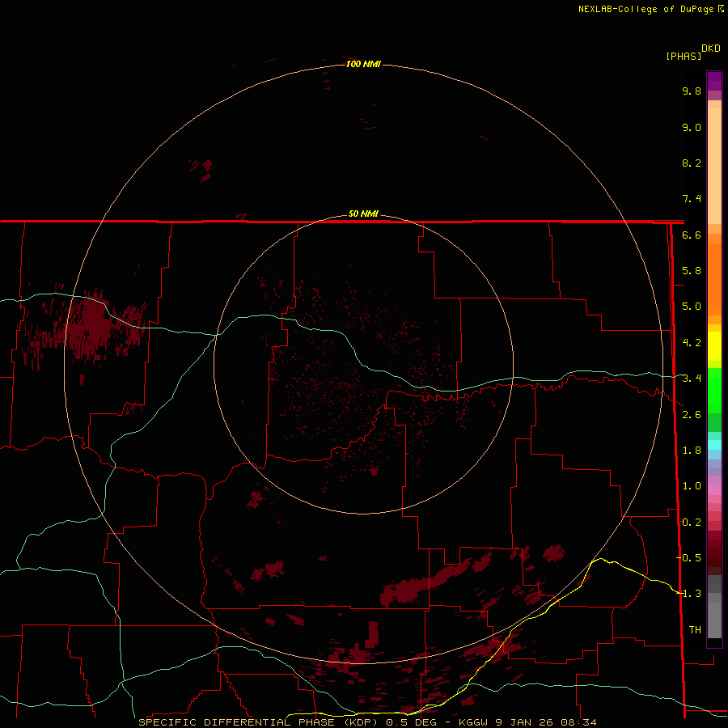The image size is (728, 728).
Task: Click the -1.3 scale value
Action: click(688, 594)
